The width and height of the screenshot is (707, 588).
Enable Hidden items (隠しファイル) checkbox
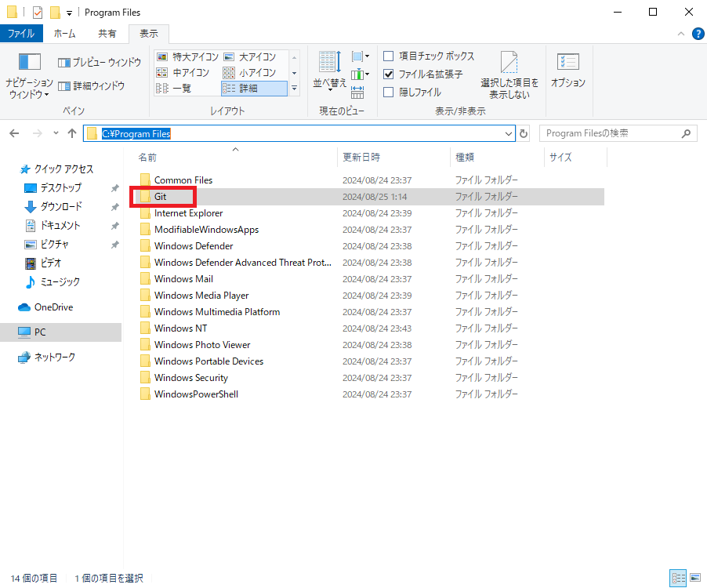pyautogui.click(x=389, y=92)
